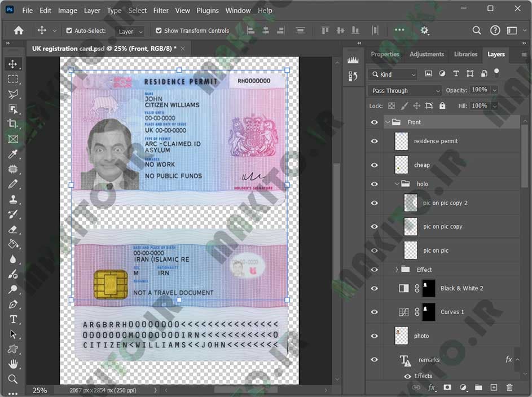
Task: Click the gear settings icon in options bar
Action: [424, 30]
